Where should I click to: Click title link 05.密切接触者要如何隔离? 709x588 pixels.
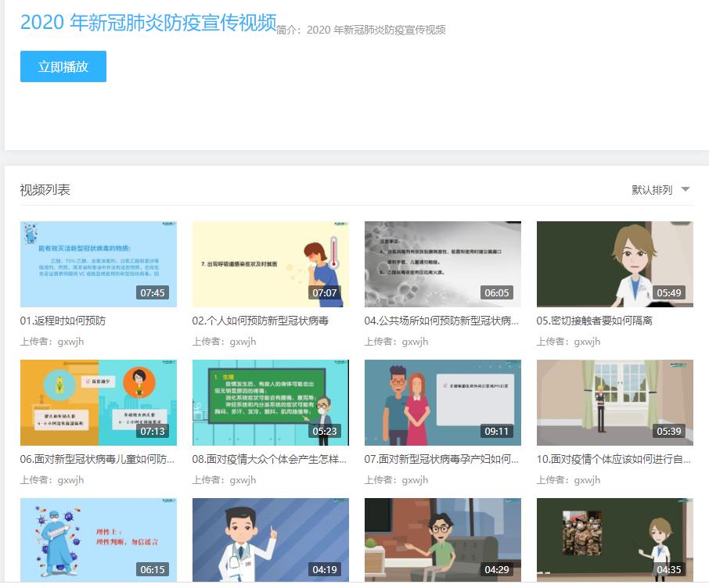[x=594, y=321]
